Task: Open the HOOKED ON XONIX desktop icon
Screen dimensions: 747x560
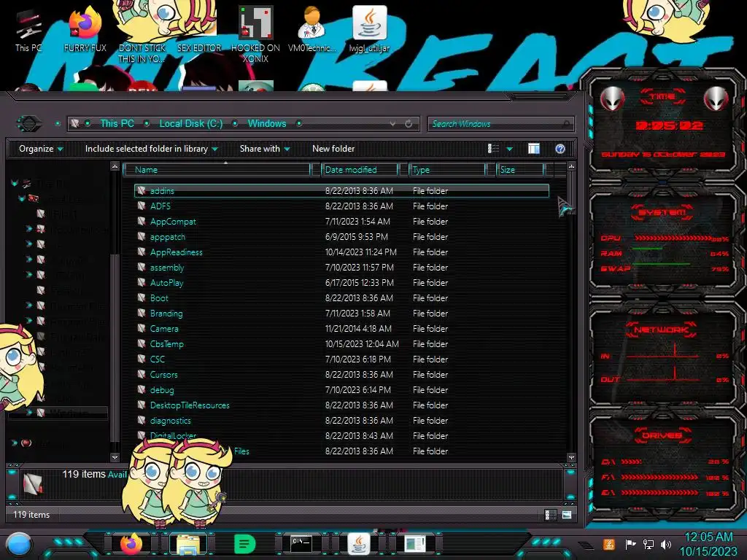Action: pyautogui.click(x=255, y=34)
